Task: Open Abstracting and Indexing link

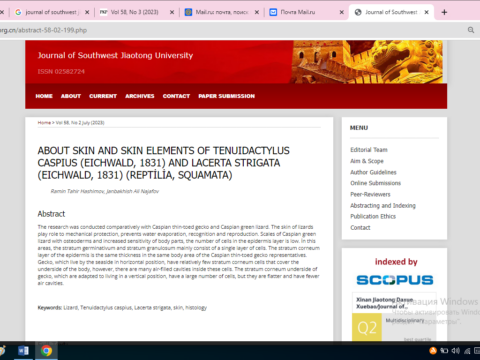Action: (383, 206)
